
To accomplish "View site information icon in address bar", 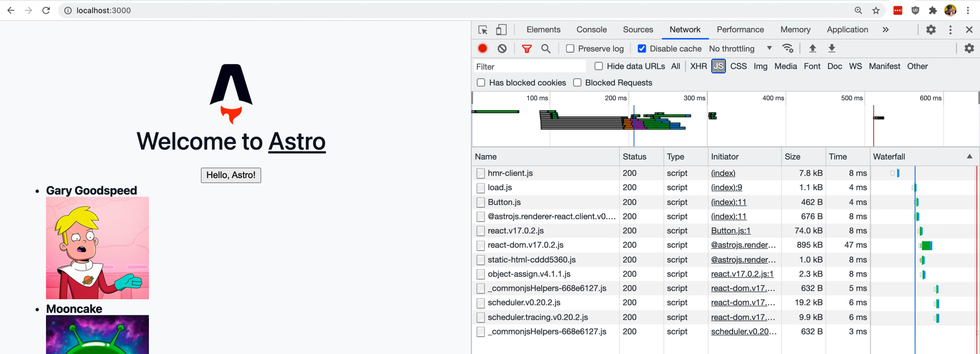I will coord(68,10).
